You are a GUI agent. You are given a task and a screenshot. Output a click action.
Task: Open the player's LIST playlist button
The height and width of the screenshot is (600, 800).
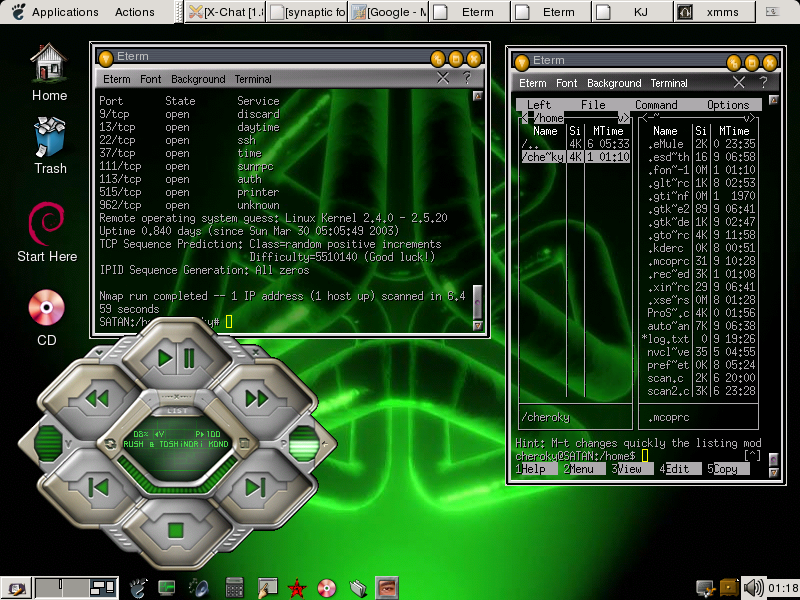pyautogui.click(x=177, y=411)
